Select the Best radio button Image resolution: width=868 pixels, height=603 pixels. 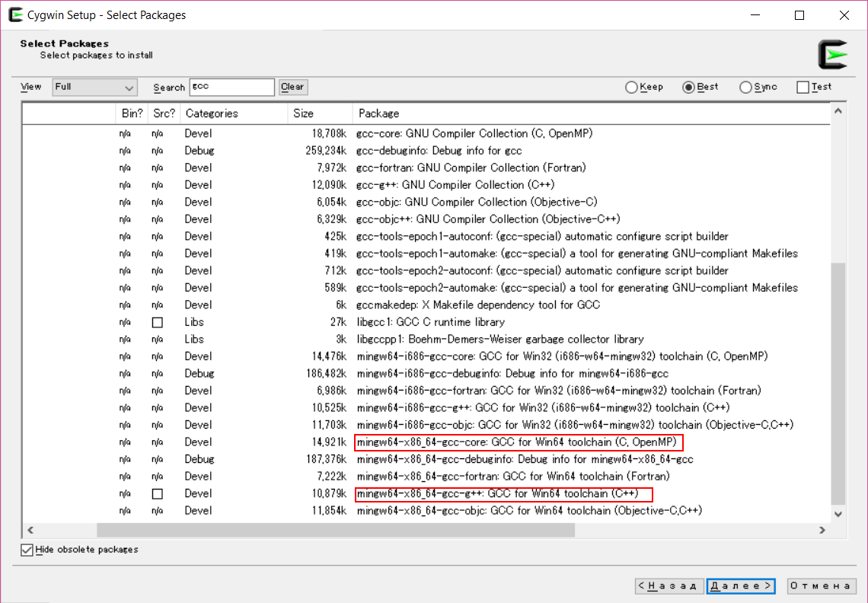pyautogui.click(x=688, y=88)
